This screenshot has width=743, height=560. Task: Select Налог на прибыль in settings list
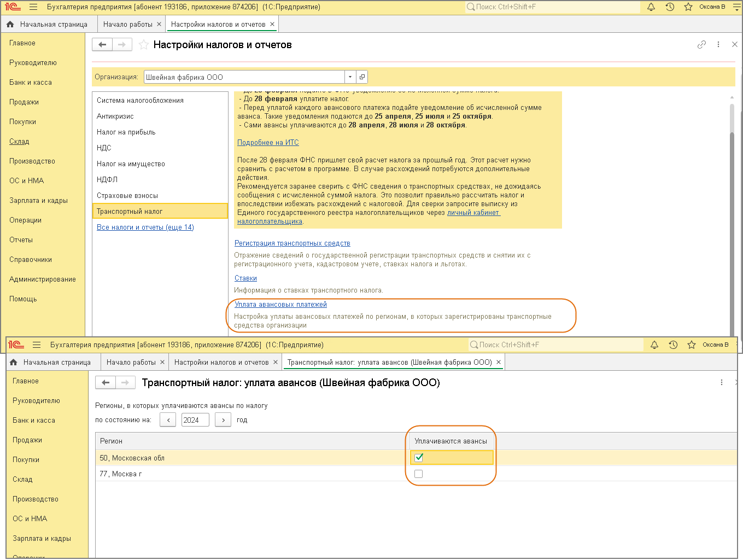click(x=160, y=132)
